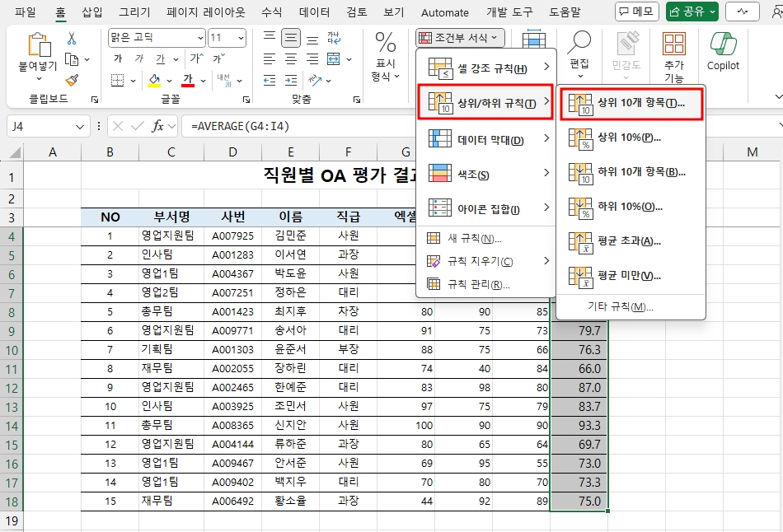Align text right
This screenshot has width=783, height=532.
(312, 59)
